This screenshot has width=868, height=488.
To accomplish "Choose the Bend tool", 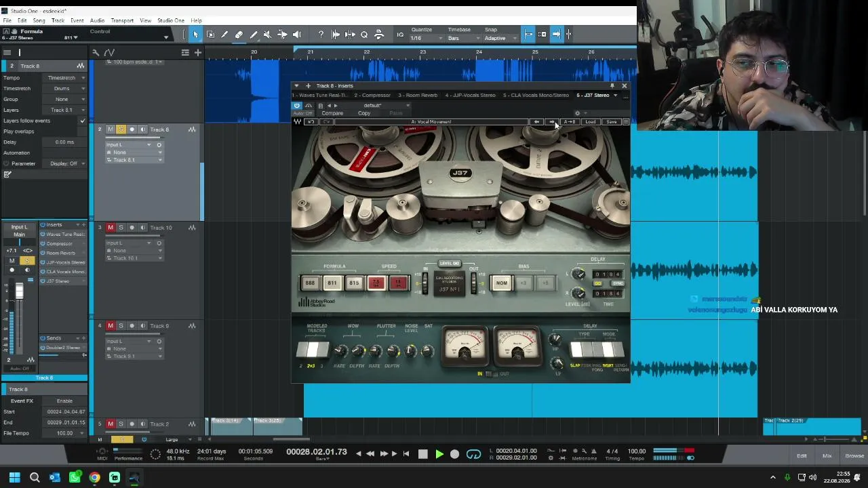I will pyautogui.click(x=282, y=35).
